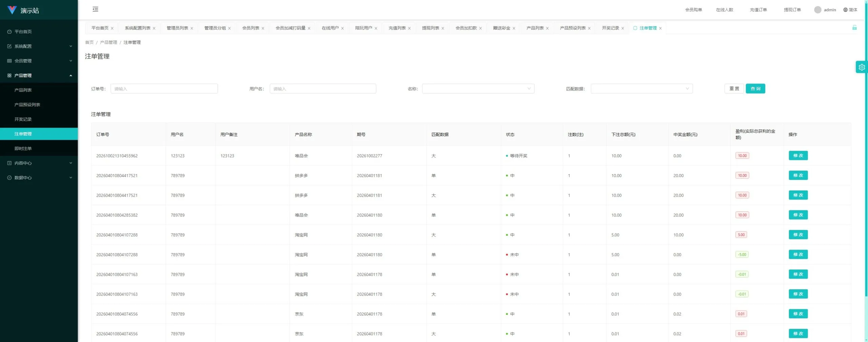
Task: Close the 提现列表 tab
Action: point(442,28)
